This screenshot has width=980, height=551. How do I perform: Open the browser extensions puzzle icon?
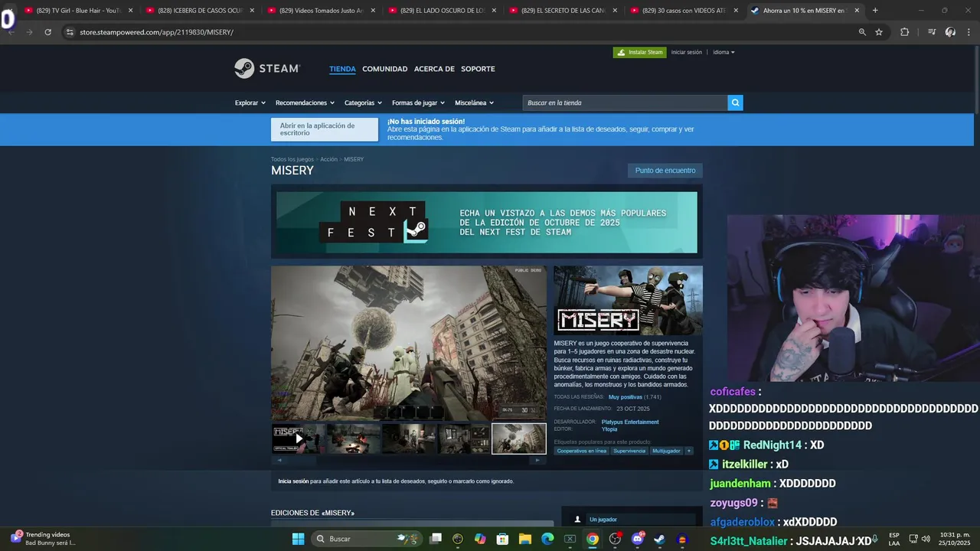click(x=904, y=32)
